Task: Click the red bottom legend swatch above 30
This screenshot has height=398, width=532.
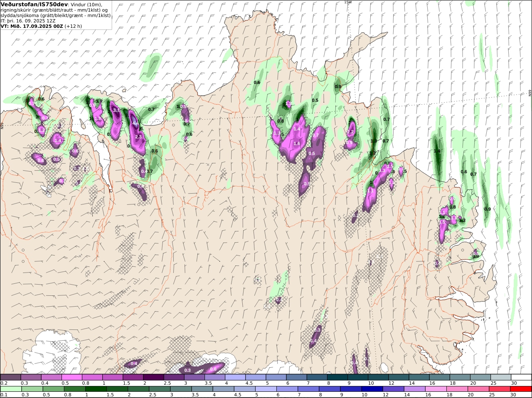Action: point(522,389)
